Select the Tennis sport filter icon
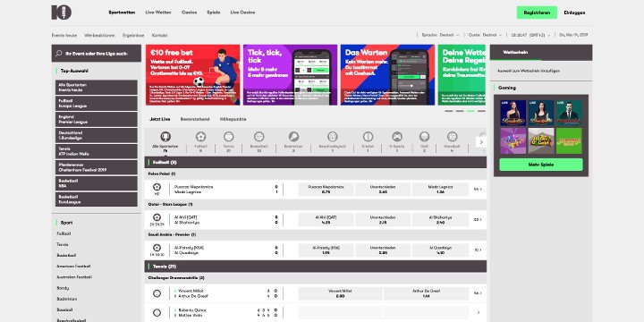Viewport: 644px width, 322px height. point(229,137)
